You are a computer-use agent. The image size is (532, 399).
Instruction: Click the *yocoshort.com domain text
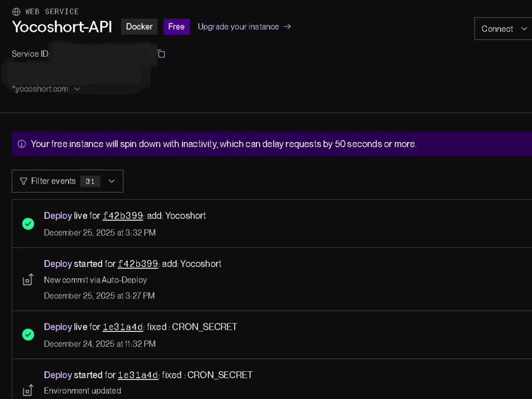click(x=40, y=89)
